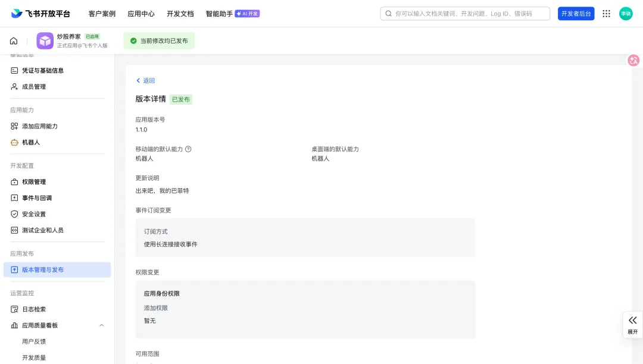Open 客户案例 in top navigation
The width and height of the screenshot is (643, 364).
(x=102, y=14)
